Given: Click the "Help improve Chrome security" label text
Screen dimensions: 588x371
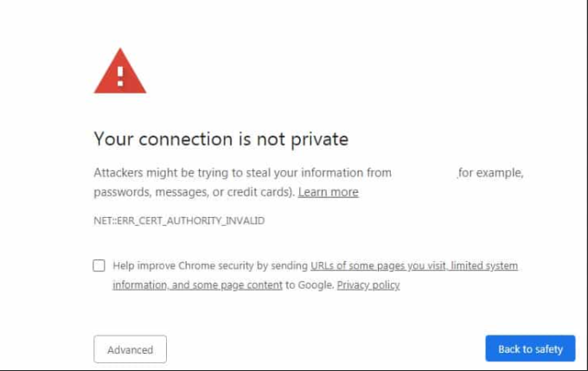Looking at the screenshot, I should tap(189, 265).
